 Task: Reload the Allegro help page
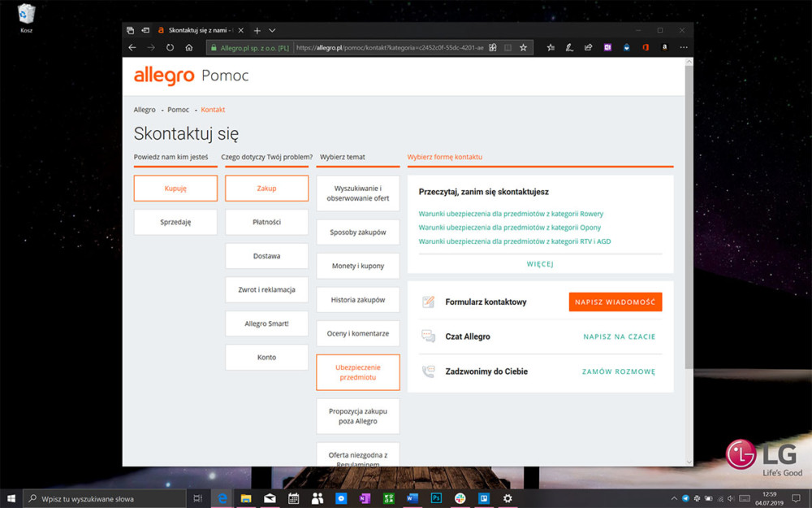coord(170,48)
